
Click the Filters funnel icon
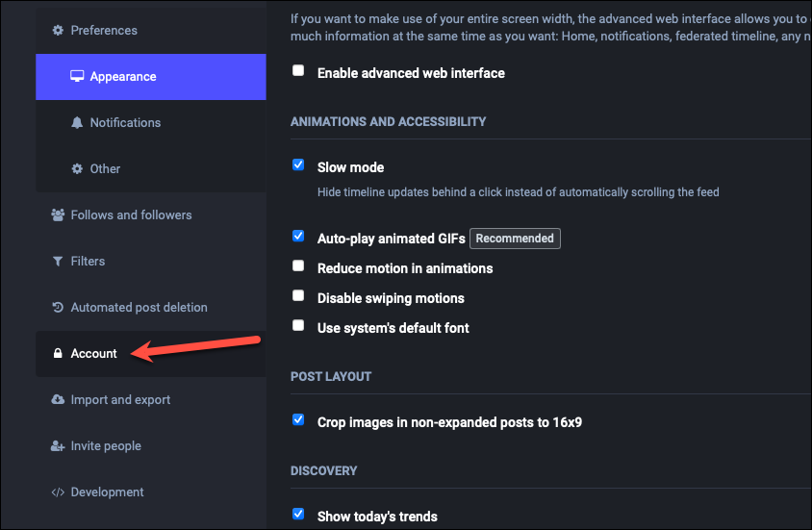[58, 262]
